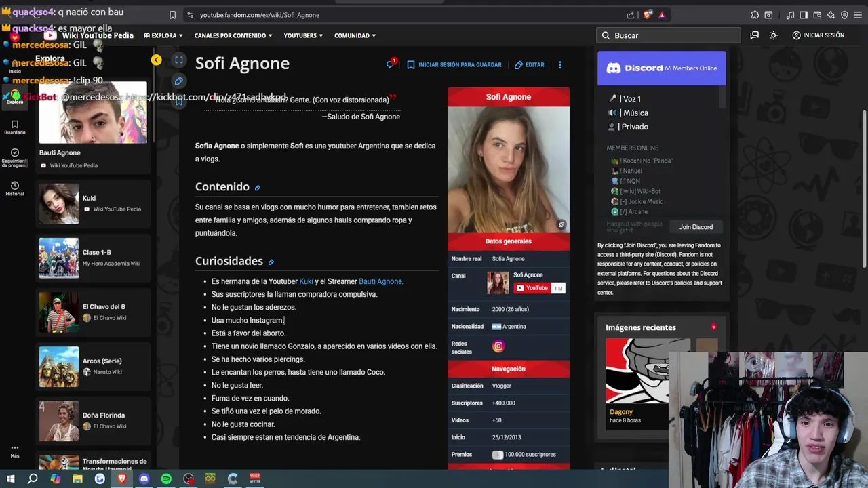Open the Bauti Agnone article link
868x488 pixels.
(x=380, y=281)
